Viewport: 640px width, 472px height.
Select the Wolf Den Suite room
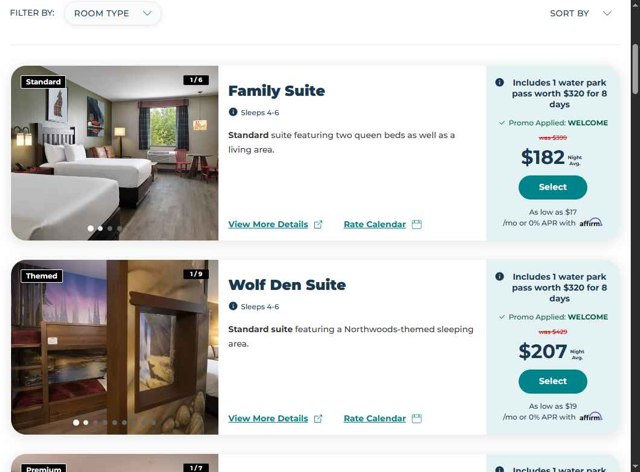553,381
